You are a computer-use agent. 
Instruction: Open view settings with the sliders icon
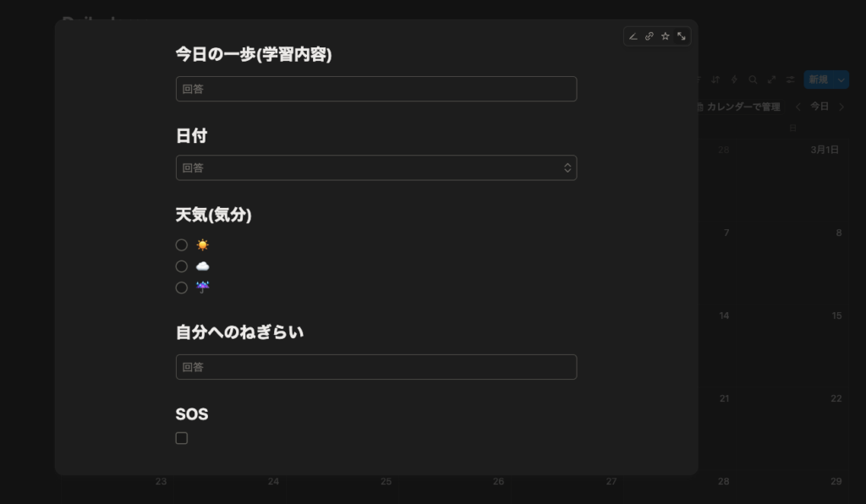coord(791,79)
